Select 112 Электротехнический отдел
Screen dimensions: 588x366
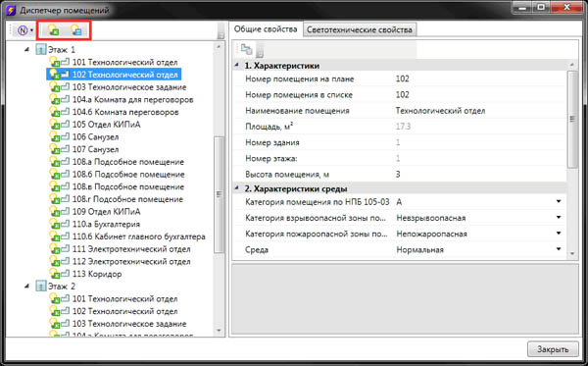click(131, 261)
